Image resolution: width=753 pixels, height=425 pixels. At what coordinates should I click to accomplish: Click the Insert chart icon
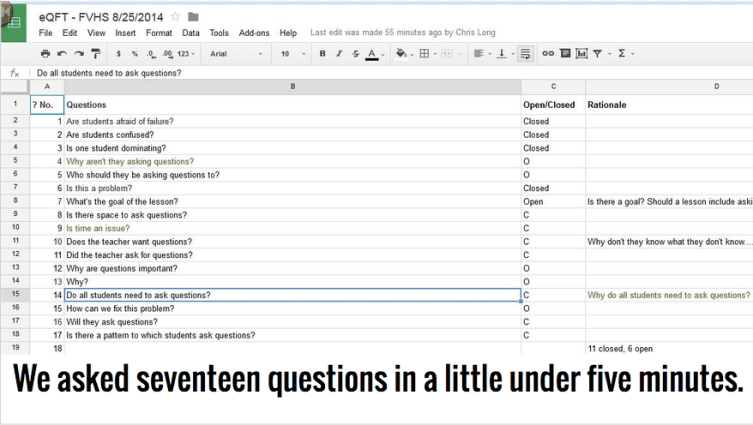pyautogui.click(x=580, y=54)
